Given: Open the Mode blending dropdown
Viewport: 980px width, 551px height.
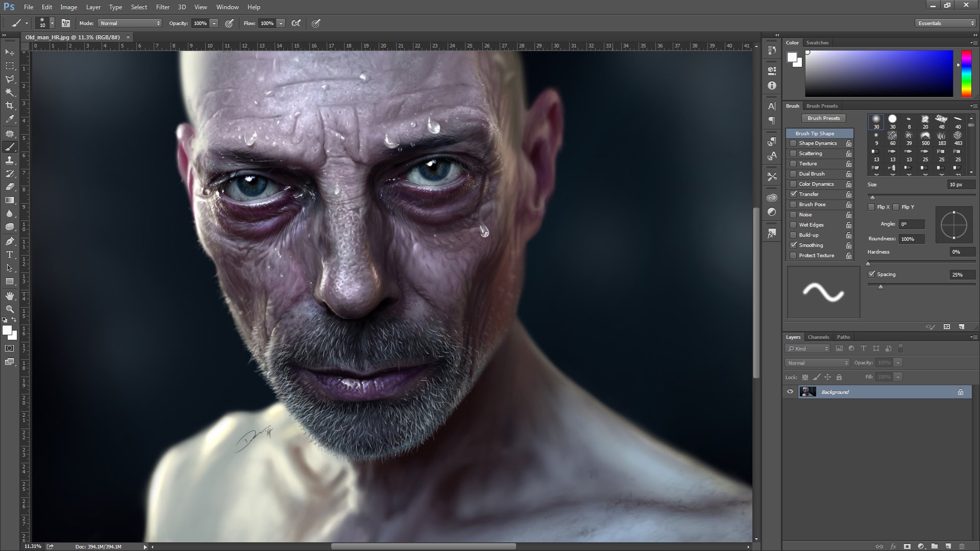Looking at the screenshot, I should pos(129,23).
